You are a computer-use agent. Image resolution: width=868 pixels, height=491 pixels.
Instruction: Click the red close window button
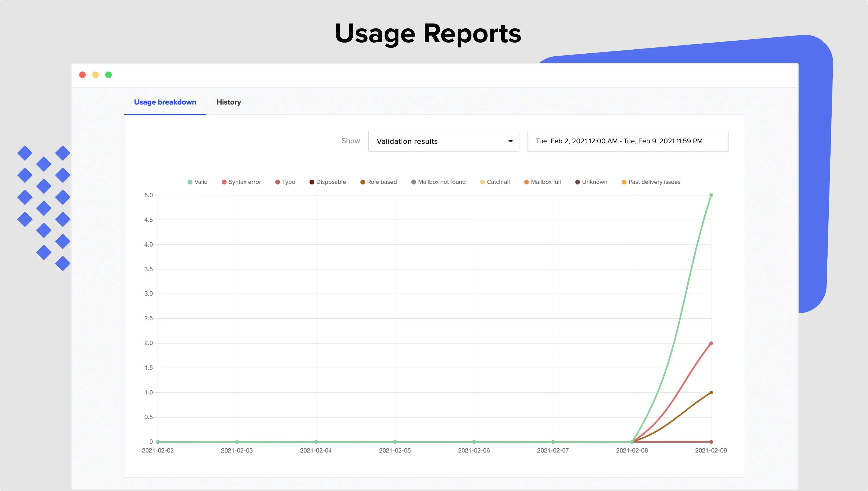82,75
